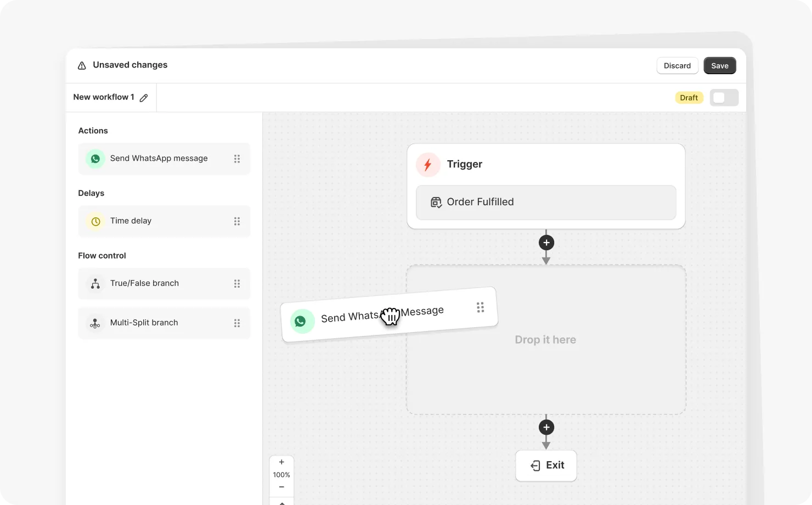
Task: Discard the unsaved changes
Action: (677, 66)
